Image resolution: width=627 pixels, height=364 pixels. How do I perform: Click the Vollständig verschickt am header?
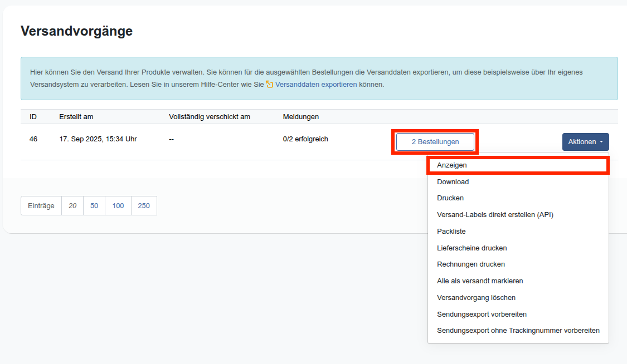[x=210, y=116]
